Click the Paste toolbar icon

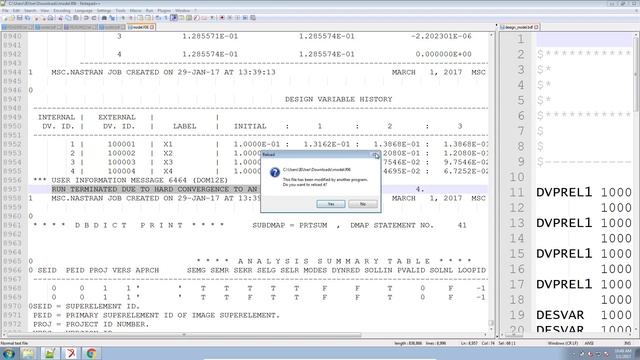tap(76, 18)
